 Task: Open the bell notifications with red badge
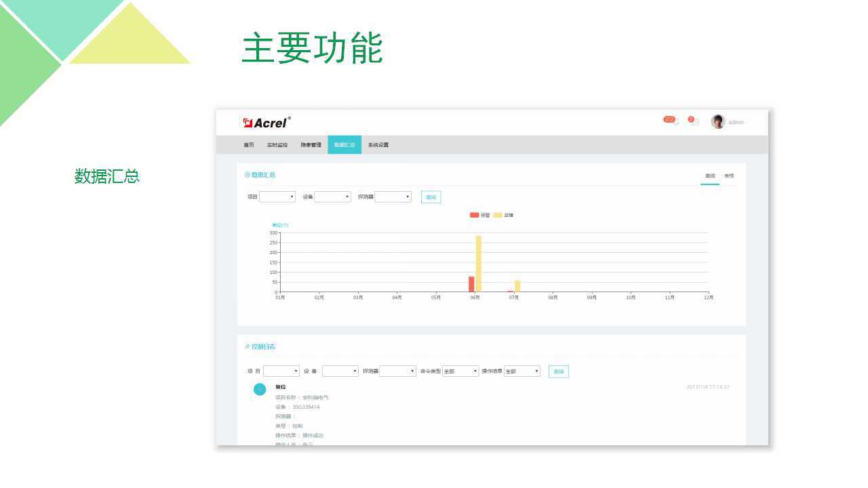pyautogui.click(x=671, y=121)
